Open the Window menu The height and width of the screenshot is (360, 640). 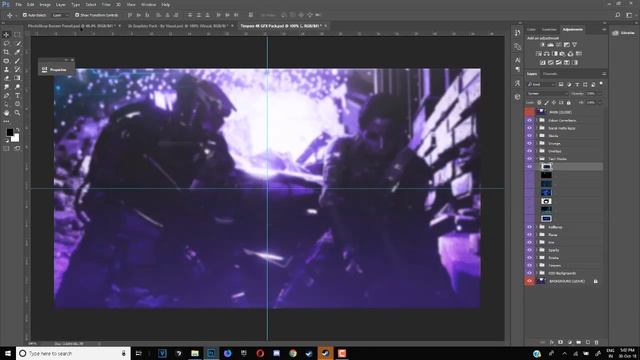point(148,4)
